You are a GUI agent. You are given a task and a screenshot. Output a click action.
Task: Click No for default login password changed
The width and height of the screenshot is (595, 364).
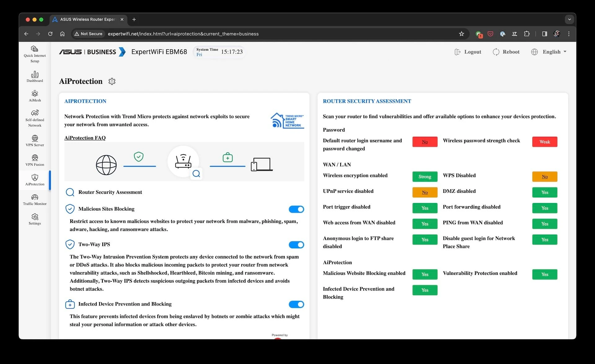click(x=425, y=142)
